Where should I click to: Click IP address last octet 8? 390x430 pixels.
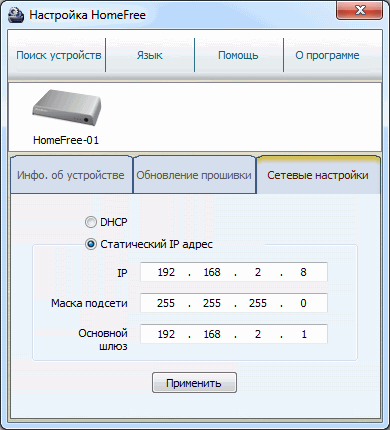pyautogui.click(x=303, y=272)
